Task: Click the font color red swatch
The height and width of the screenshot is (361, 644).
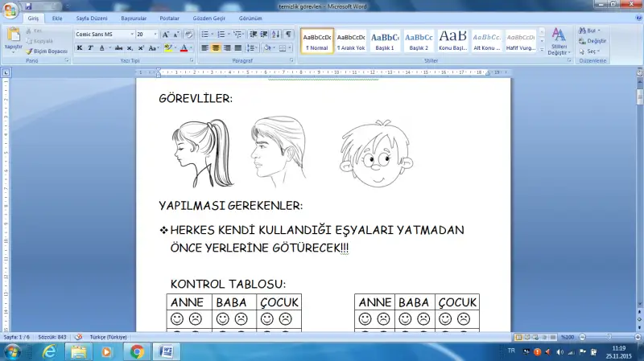Action: [x=184, y=48]
